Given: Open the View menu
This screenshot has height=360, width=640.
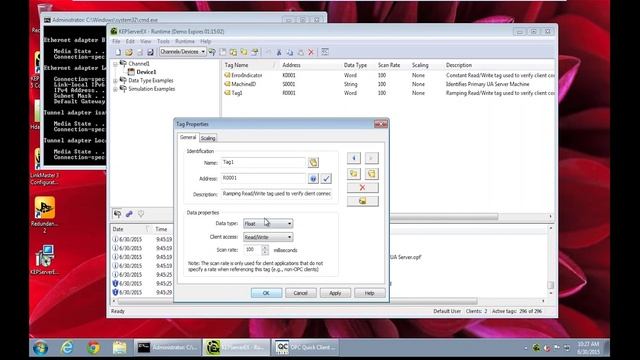Looking at the screenshot, I should click(146, 42).
